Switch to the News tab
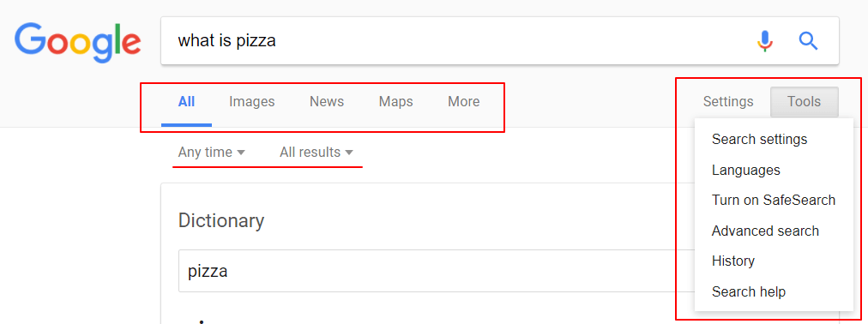This screenshot has width=868, height=324. (x=327, y=102)
